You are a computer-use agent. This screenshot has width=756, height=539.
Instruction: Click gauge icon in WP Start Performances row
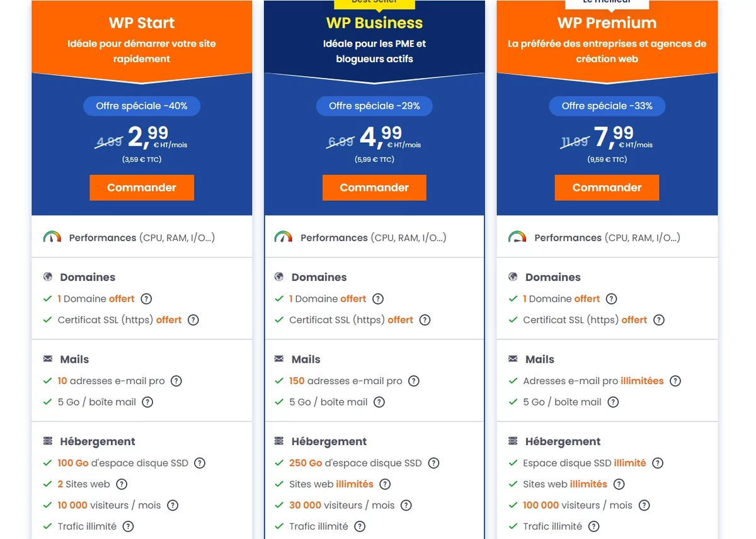tap(52, 237)
